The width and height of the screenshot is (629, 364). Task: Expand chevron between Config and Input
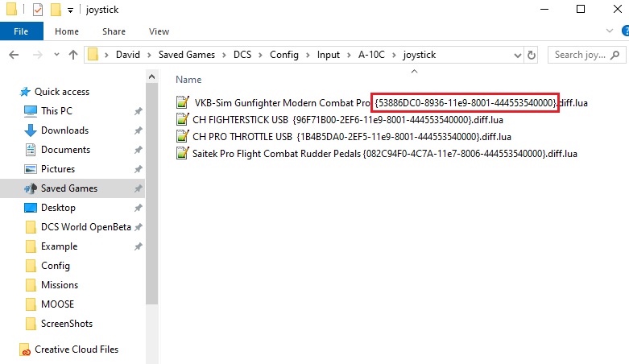308,55
